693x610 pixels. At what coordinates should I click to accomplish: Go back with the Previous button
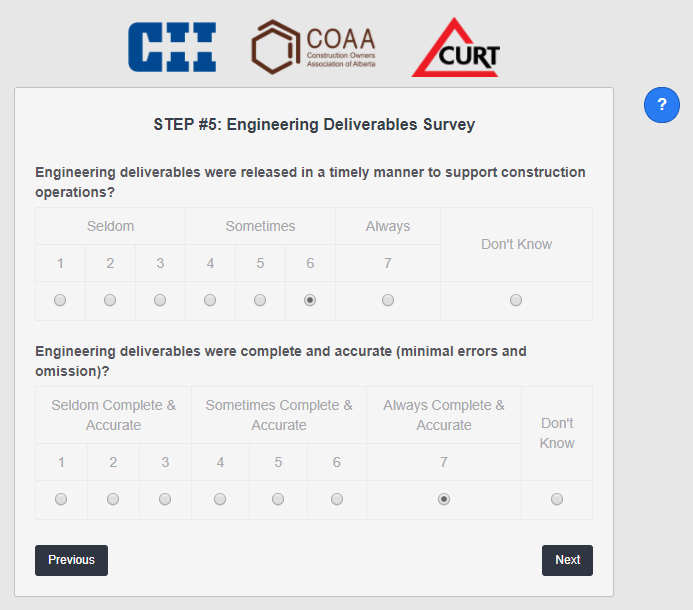pyautogui.click(x=71, y=560)
